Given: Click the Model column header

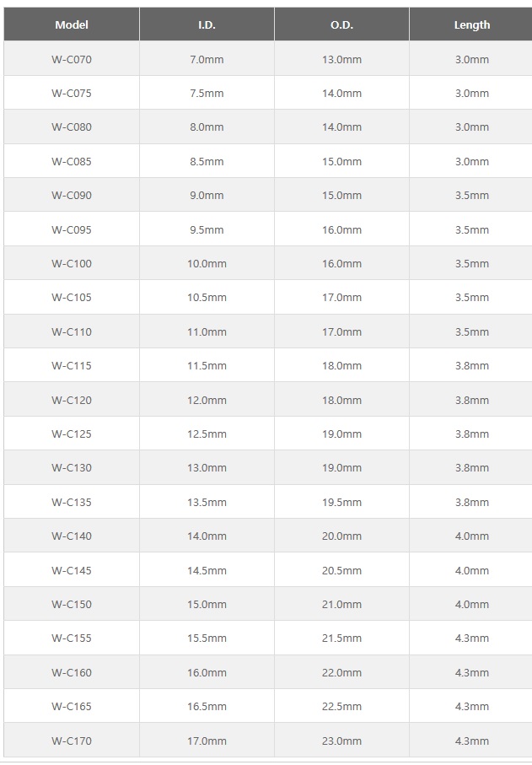Looking at the screenshot, I should [x=72, y=24].
